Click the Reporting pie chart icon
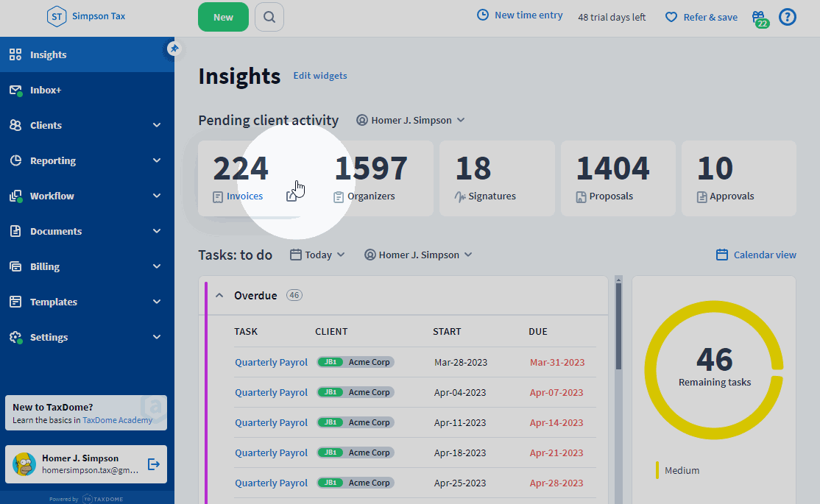 pos(15,160)
